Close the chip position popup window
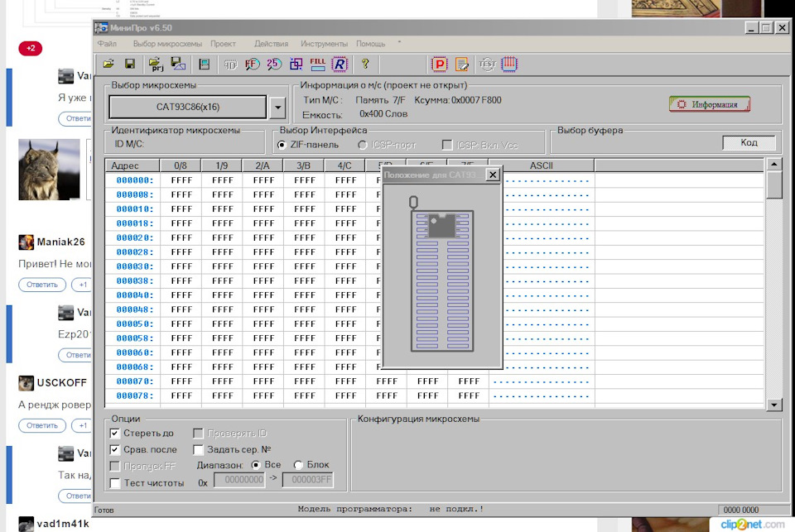795x532 pixels. tap(493, 175)
